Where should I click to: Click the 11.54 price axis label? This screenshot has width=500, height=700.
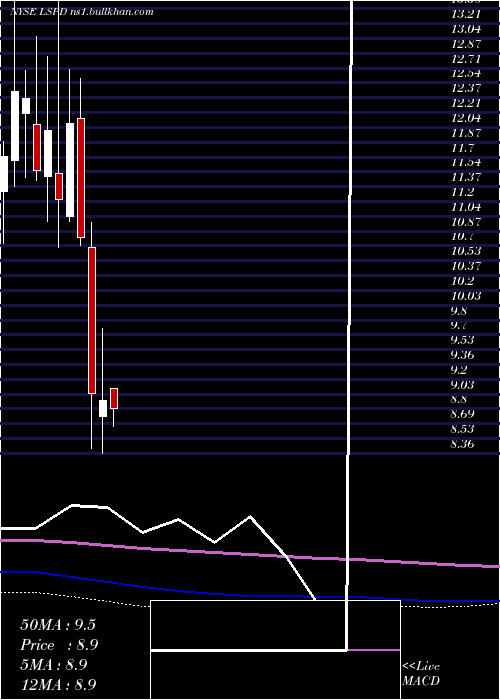click(466, 162)
